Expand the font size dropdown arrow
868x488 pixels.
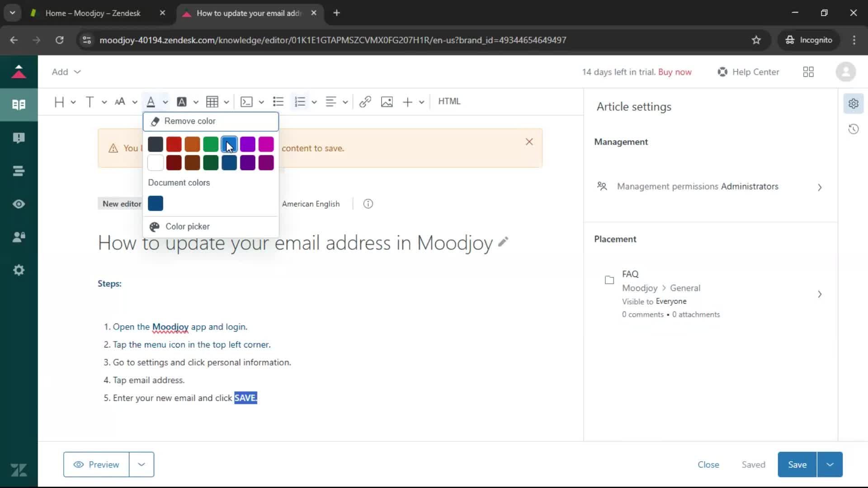click(135, 102)
